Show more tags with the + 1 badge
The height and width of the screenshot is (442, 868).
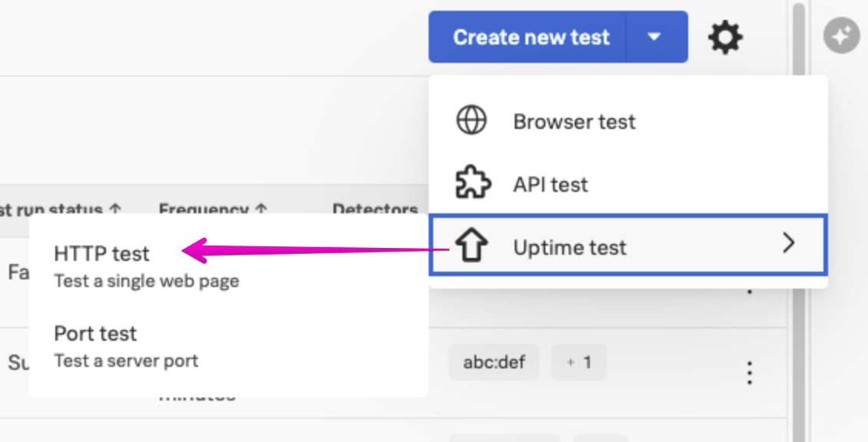[x=579, y=362]
